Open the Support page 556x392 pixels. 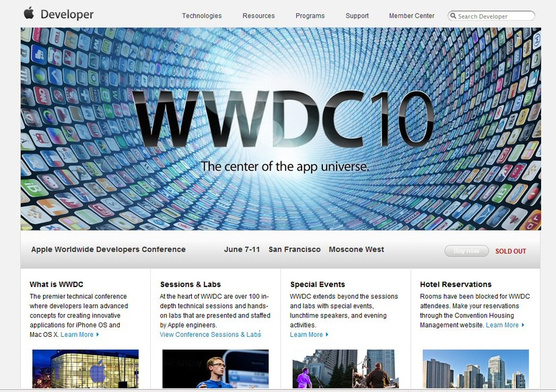click(x=357, y=15)
